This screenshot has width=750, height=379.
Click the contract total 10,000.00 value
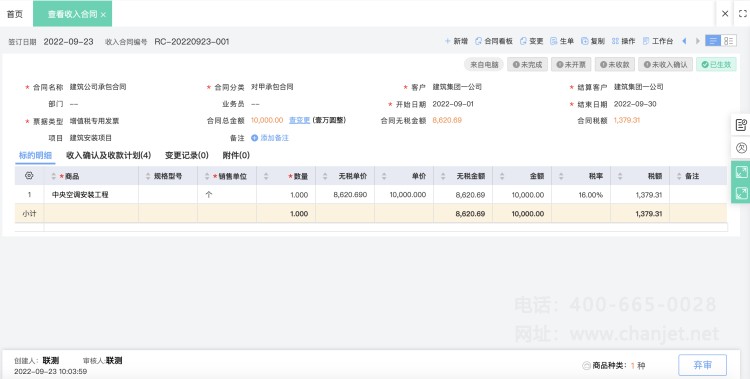click(267, 120)
